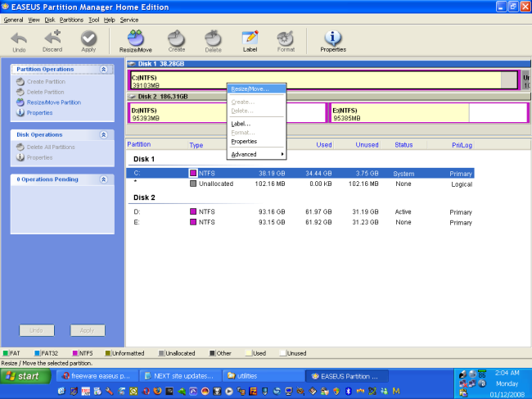Screen dimensions: 532x399
Task: Expand the Advanced submenu arrow
Action: [282, 154]
